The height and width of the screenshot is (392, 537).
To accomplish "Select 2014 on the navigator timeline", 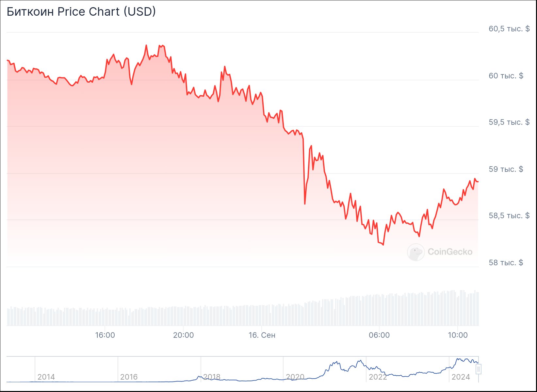I will click(x=46, y=377).
